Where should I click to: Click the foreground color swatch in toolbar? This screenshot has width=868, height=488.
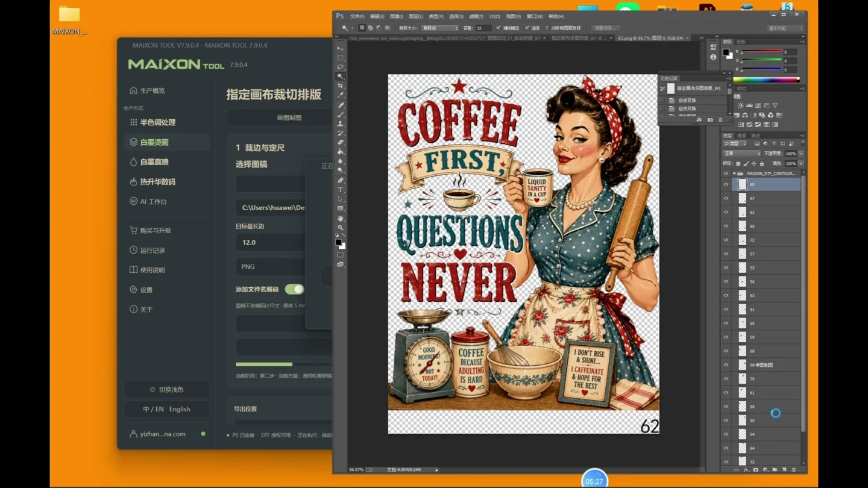339,242
